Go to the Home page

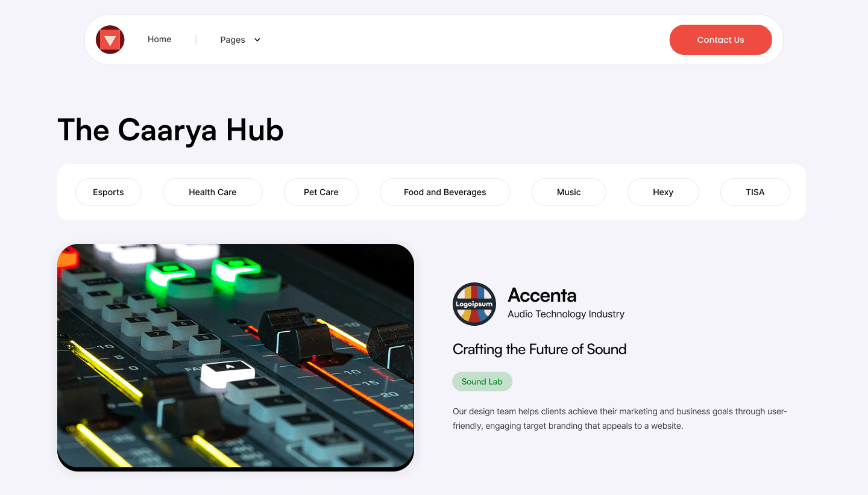coord(160,39)
